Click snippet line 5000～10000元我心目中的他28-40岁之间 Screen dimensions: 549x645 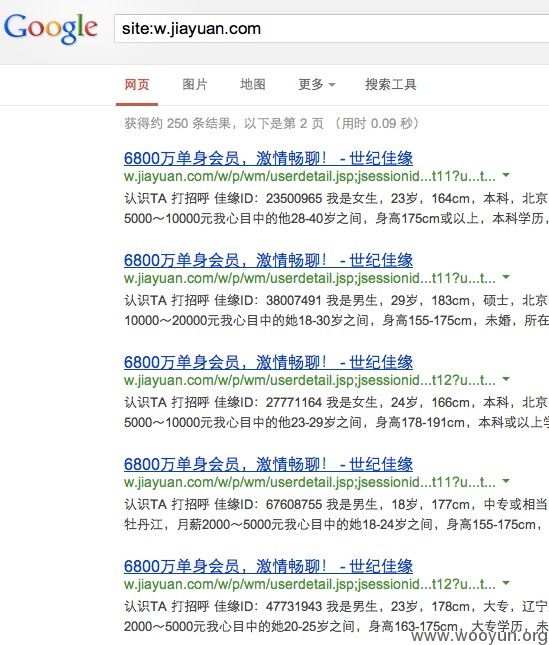pyautogui.click(x=243, y=218)
